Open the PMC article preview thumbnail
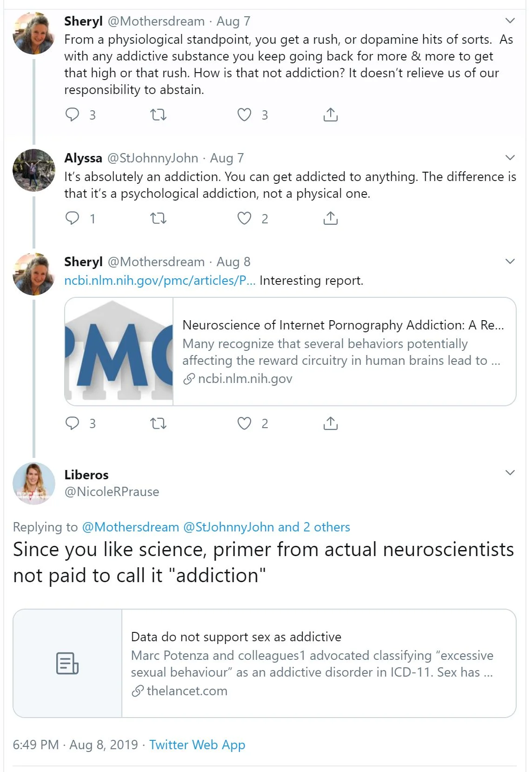Screen dimensions: 532x772 [119, 351]
